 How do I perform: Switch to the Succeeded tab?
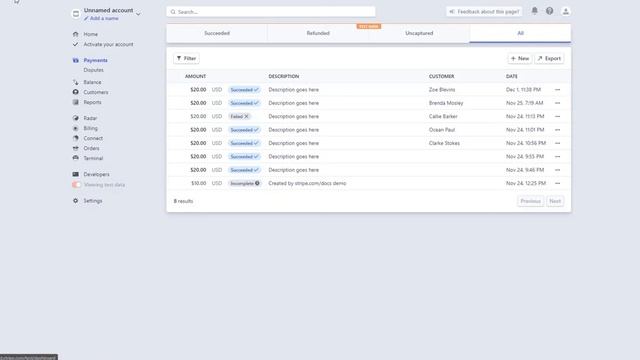tap(217, 33)
